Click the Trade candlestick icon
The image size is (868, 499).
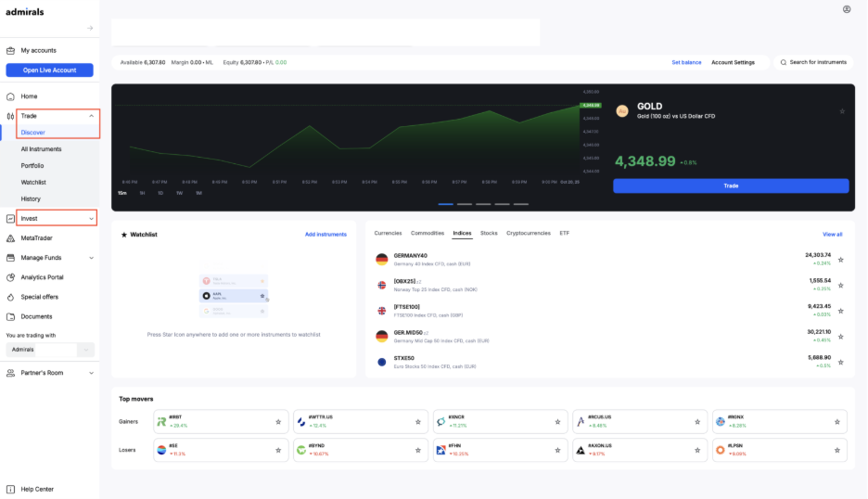[10, 116]
